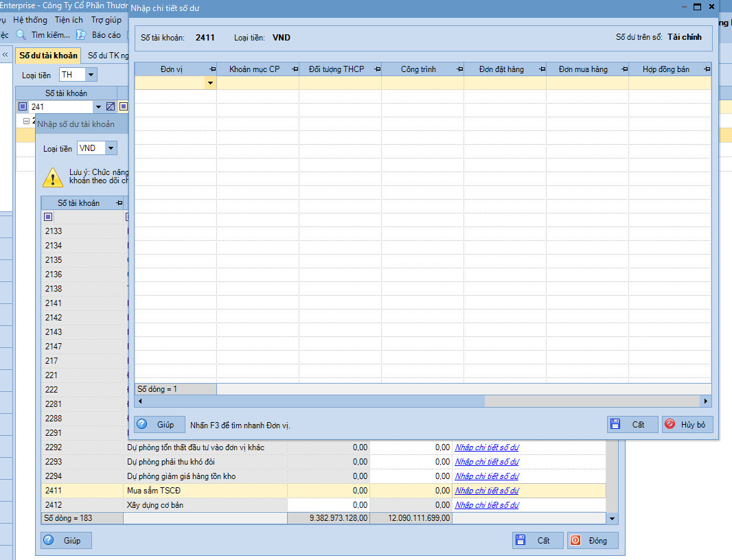Click Nhập chi tiết số dư link for 2412
Viewport: 732px width, 560px height.
[487, 505]
